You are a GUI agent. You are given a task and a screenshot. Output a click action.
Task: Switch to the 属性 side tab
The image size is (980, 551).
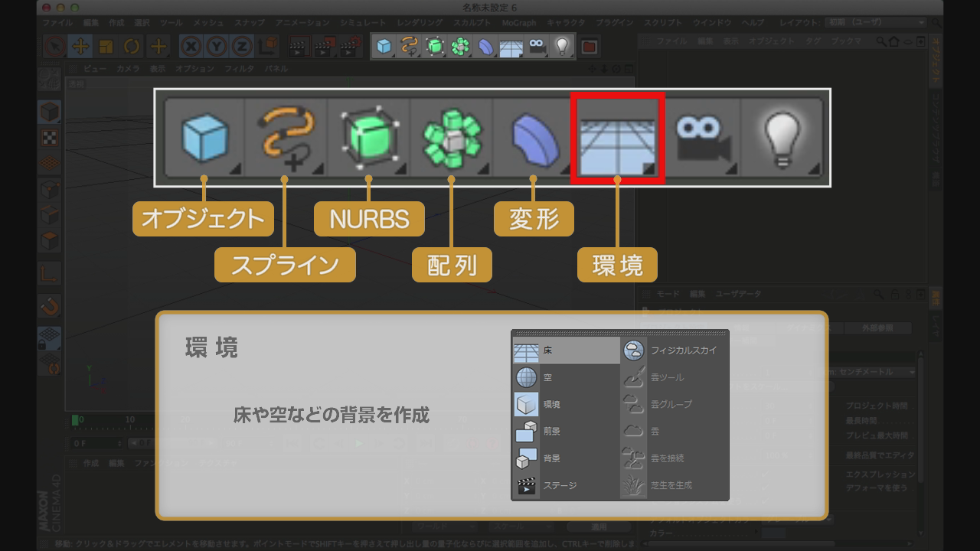[x=936, y=298]
